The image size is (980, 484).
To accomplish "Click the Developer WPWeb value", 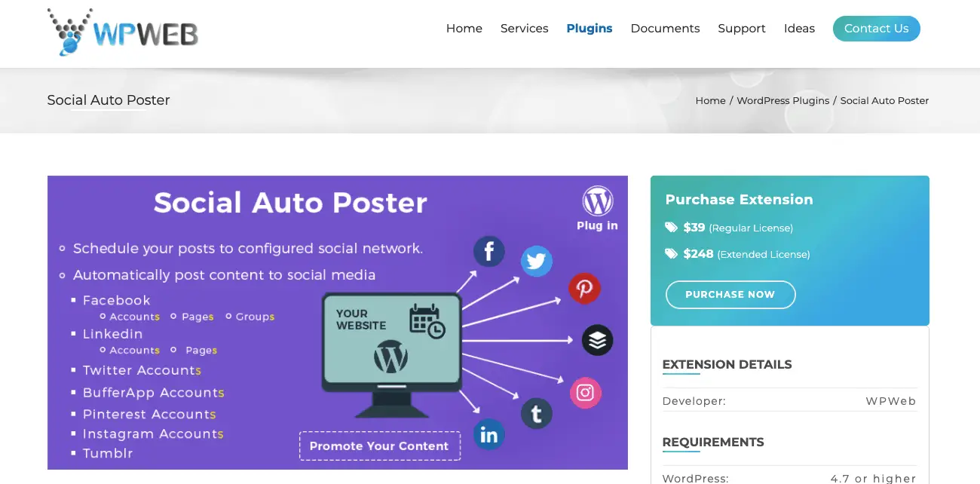I will coord(891,401).
